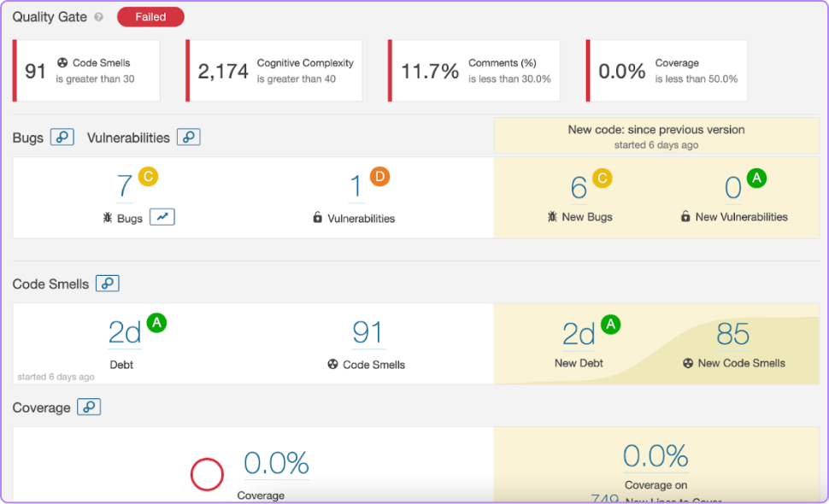Open the 2d Debt value link
This screenshot has width=829, height=504.
pyautogui.click(x=125, y=333)
